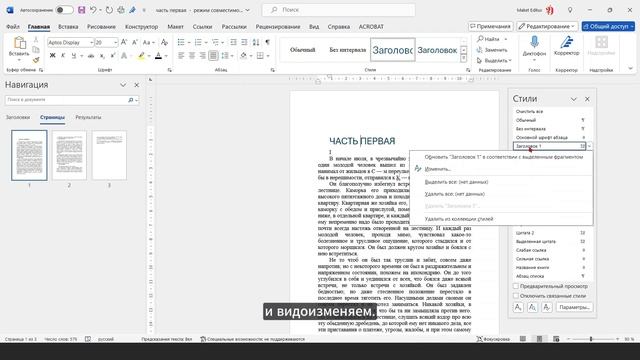This screenshot has height=360, width=640.
Task: Center the paragraph text
Action: 192,56
